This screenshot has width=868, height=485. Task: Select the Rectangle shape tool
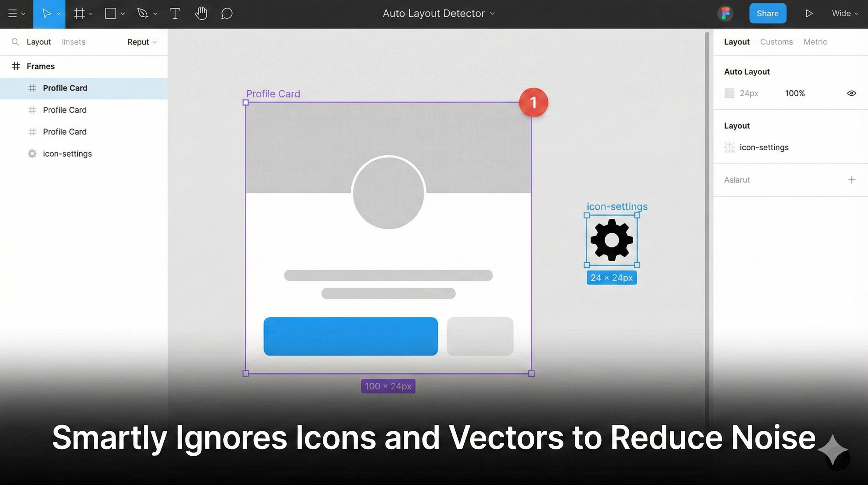[110, 14]
